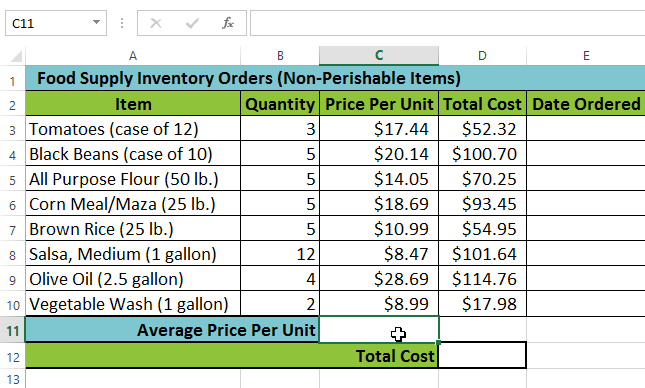This screenshot has width=645, height=388.
Task: Select row 5 header
Action: 12,179
